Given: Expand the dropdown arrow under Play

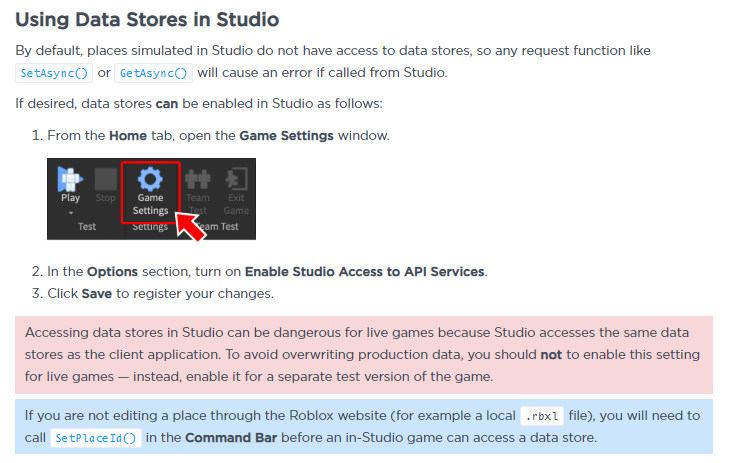Looking at the screenshot, I should (x=70, y=212).
